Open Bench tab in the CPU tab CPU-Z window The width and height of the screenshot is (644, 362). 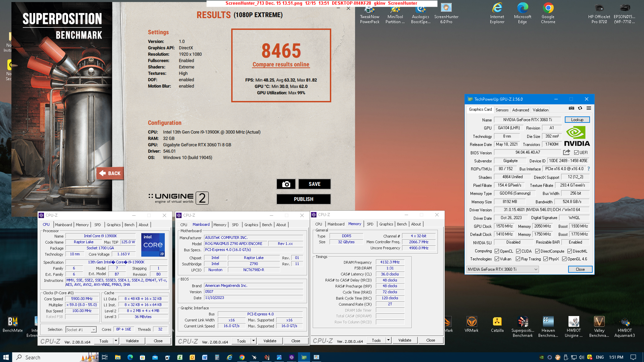pyautogui.click(x=130, y=225)
